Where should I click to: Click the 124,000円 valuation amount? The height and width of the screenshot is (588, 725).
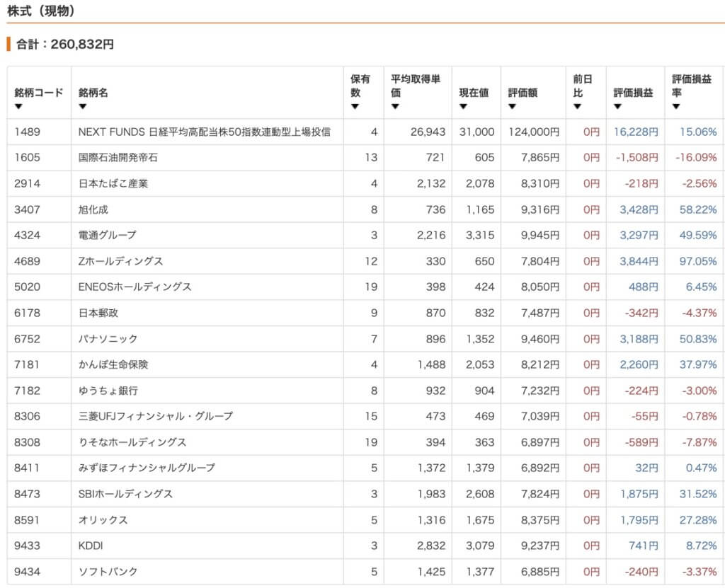coord(534,132)
